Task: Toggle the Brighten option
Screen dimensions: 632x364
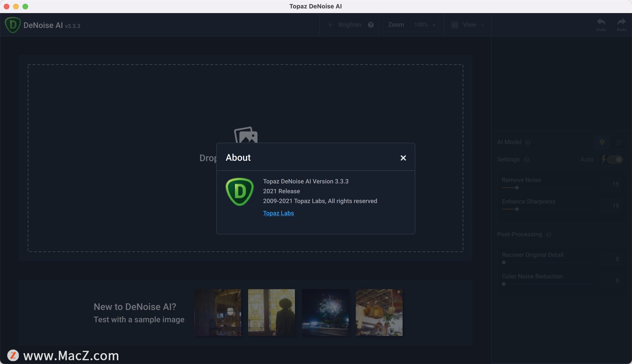Action: point(350,25)
